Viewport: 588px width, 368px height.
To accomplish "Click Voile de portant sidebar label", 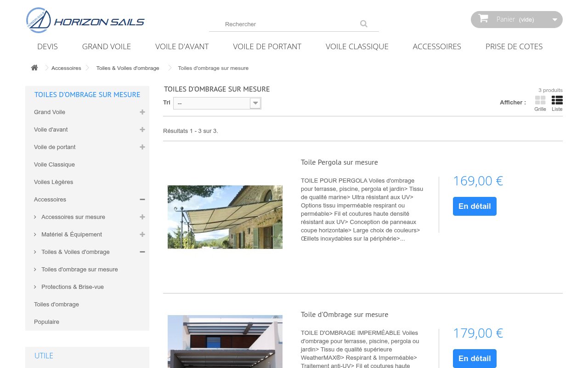I will click(x=55, y=147).
